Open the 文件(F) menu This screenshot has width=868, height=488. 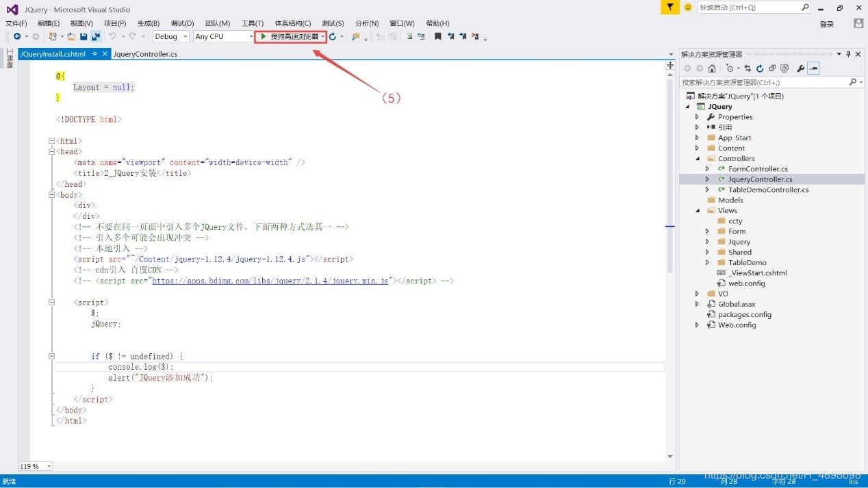[x=16, y=23]
